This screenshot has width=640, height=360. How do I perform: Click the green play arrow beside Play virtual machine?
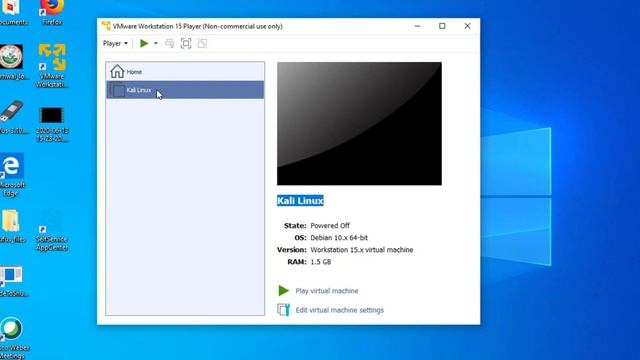coord(283,291)
